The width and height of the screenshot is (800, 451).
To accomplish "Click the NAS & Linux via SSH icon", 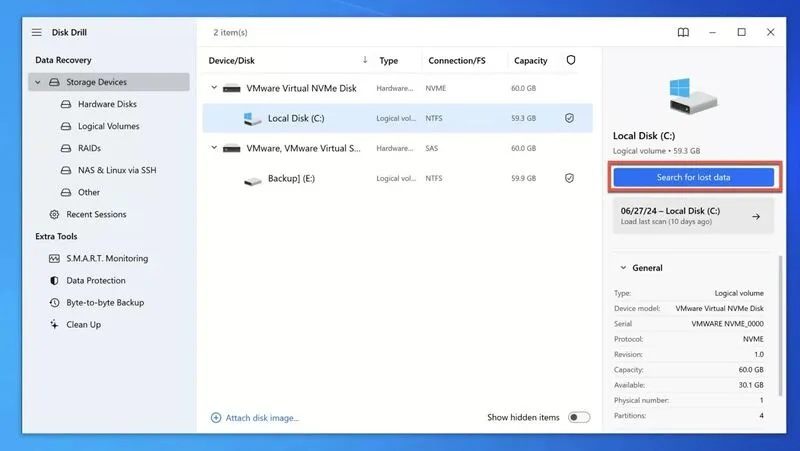I will point(66,170).
